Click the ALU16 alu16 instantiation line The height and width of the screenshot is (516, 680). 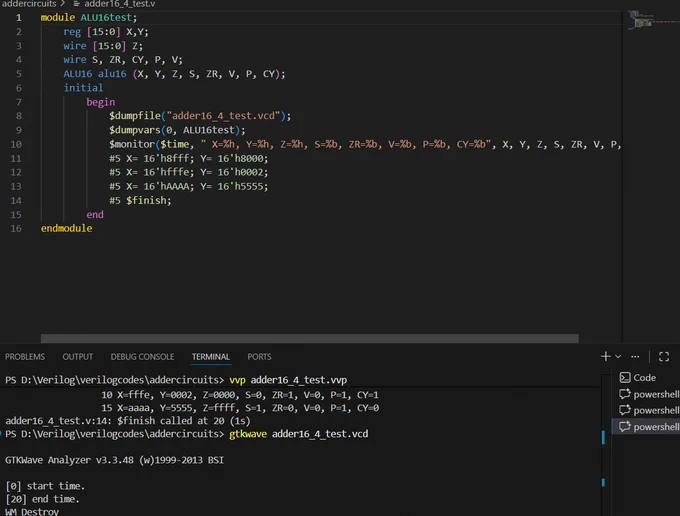click(174, 74)
